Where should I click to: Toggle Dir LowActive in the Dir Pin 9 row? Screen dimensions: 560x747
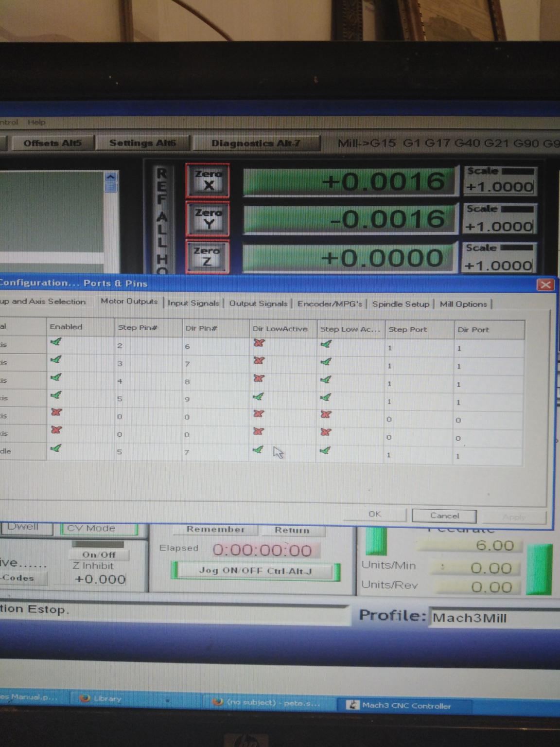pos(258,397)
